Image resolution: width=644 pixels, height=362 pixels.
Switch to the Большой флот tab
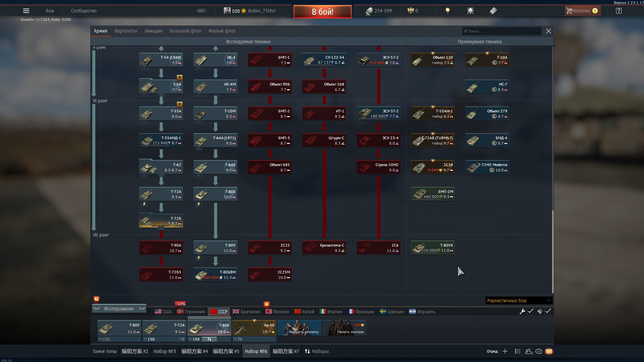click(x=186, y=31)
